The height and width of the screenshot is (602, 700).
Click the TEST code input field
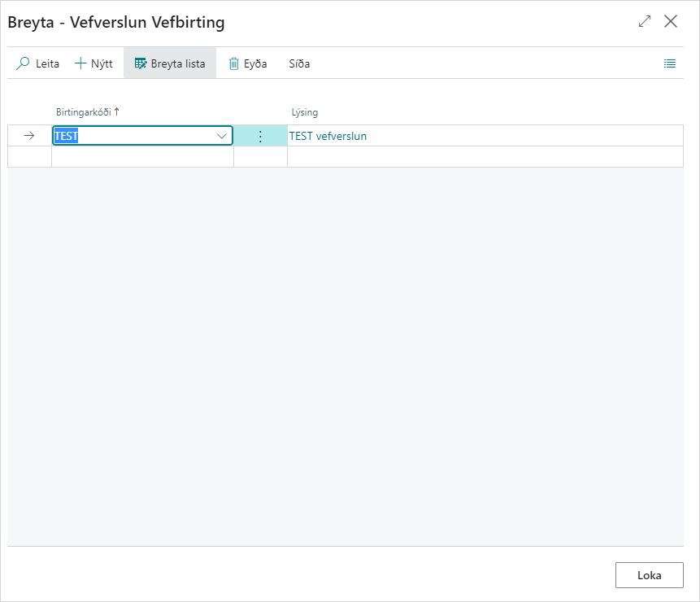(x=130, y=136)
